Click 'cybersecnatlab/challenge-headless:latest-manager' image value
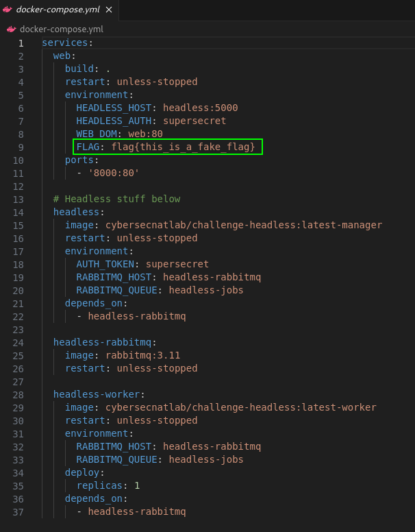415x532 pixels. (x=244, y=225)
